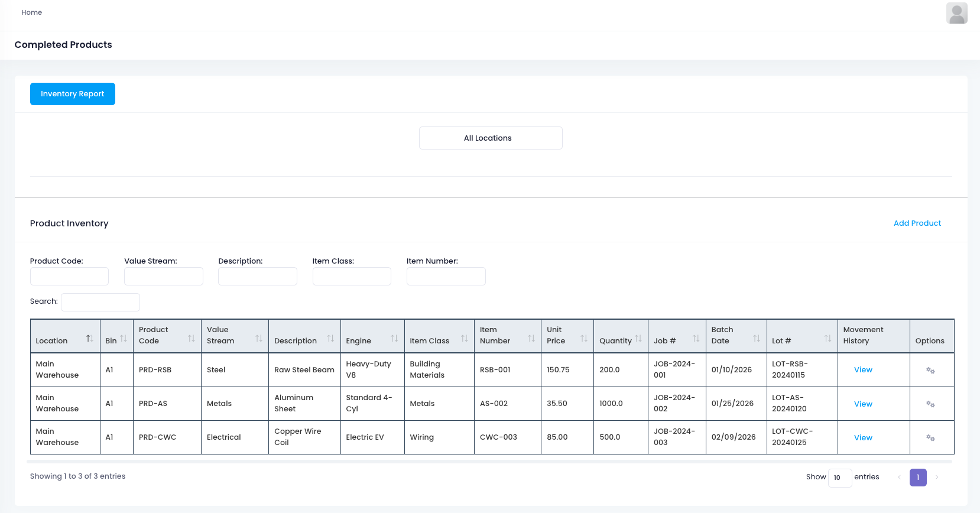Screen dimensions: 980x513
Task: Click the user avatar icon
Action: pyautogui.click(x=956, y=13)
